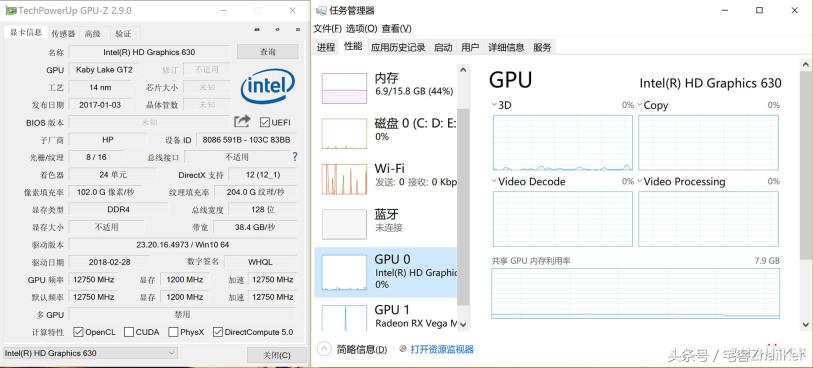Switch to the 进程 tab
813x368 pixels.
326,47
